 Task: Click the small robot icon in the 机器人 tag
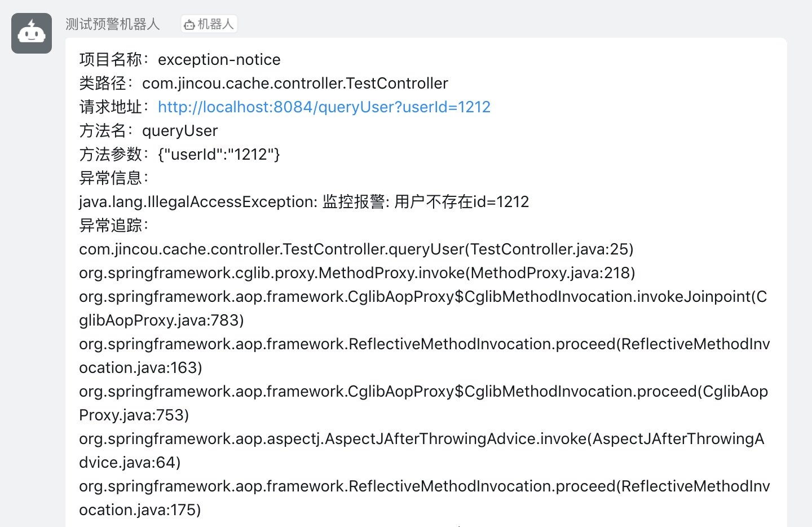tap(189, 24)
